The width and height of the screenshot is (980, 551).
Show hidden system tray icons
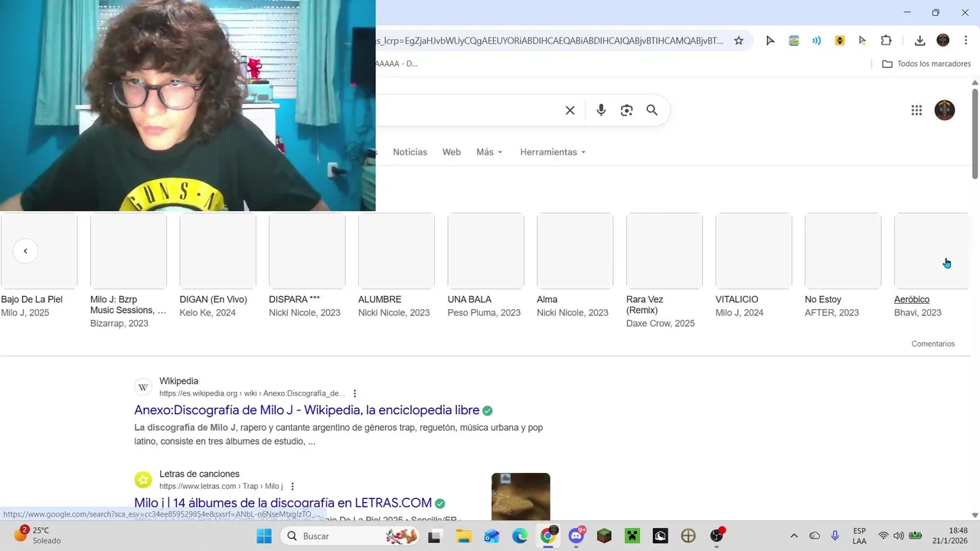coord(794,536)
